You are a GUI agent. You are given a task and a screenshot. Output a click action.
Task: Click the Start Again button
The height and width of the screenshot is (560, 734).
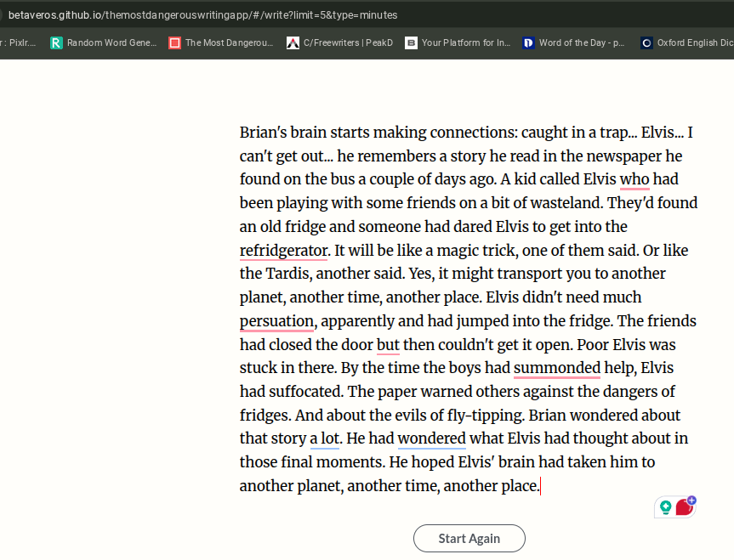point(469,538)
